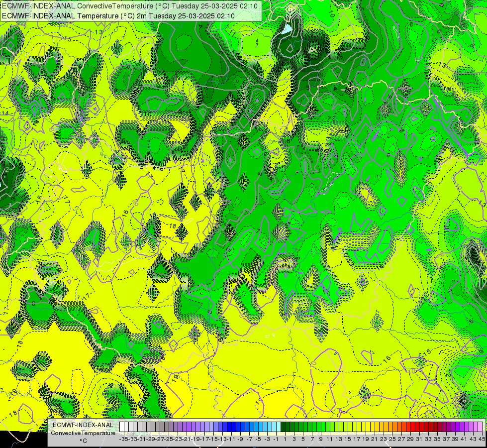This screenshot has height=448, width=487.
Task: Pick the orange swatch above legend value 25
Action: (x=390, y=427)
